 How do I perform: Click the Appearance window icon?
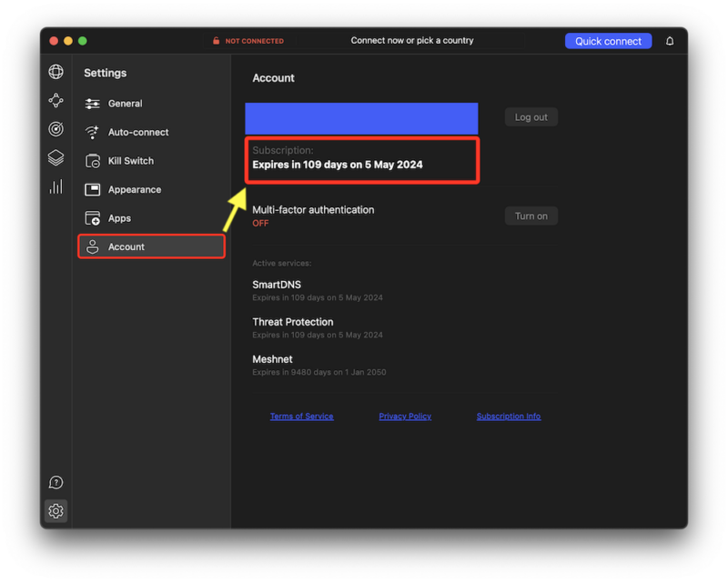point(93,189)
